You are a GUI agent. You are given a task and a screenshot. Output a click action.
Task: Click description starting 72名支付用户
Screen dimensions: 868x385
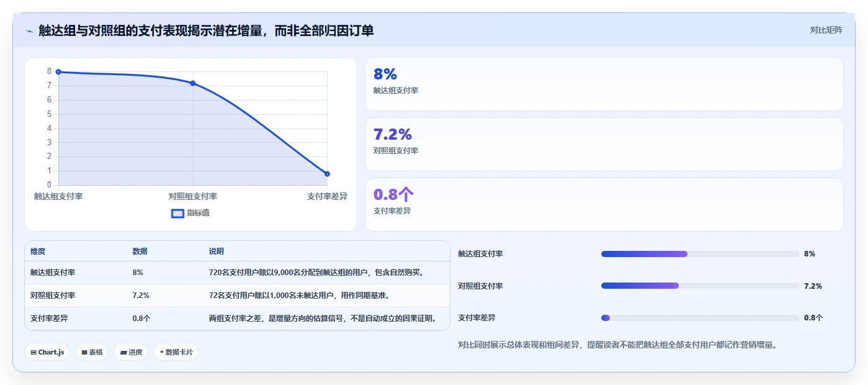(300, 296)
